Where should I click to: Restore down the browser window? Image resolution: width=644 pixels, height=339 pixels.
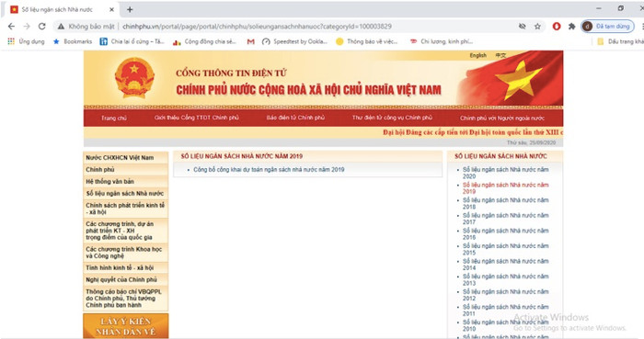pos(621,8)
